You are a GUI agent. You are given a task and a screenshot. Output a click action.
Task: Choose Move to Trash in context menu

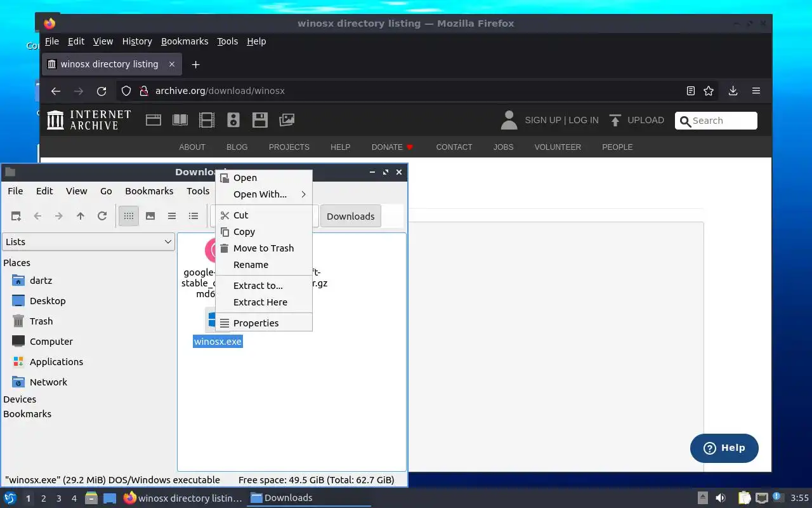(264, 248)
